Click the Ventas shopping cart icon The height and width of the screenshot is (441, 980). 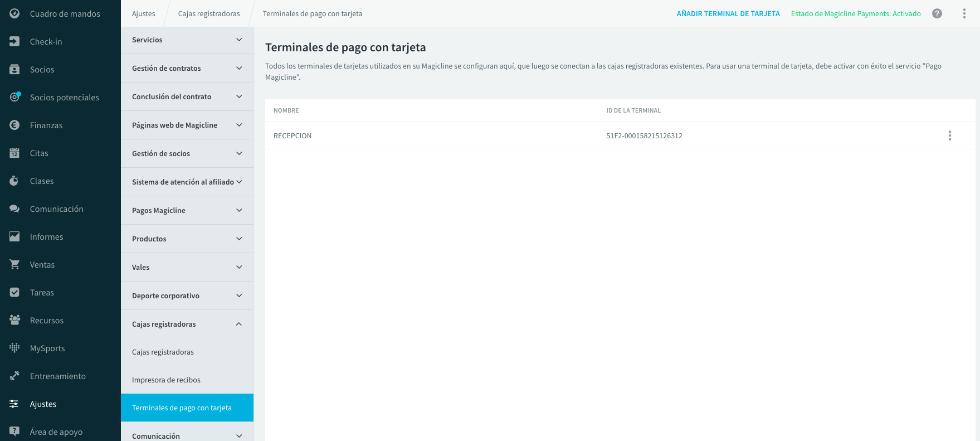(14, 264)
